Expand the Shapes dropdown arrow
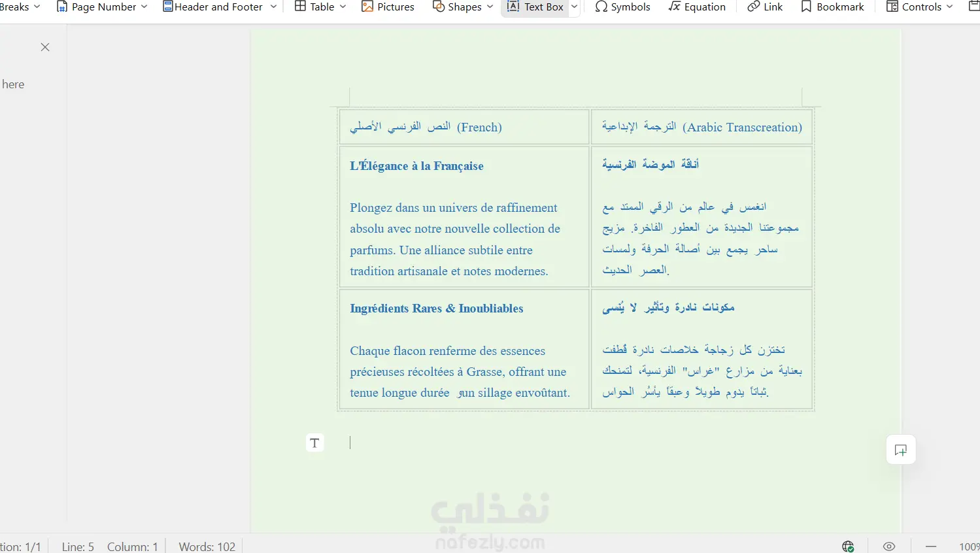980x553 pixels. pyautogui.click(x=490, y=7)
